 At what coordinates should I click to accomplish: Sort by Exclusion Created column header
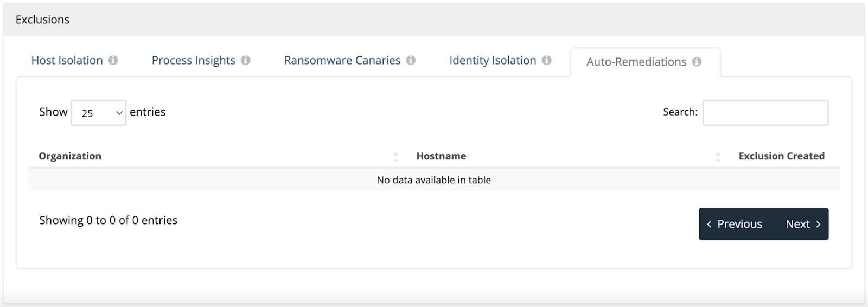click(781, 156)
